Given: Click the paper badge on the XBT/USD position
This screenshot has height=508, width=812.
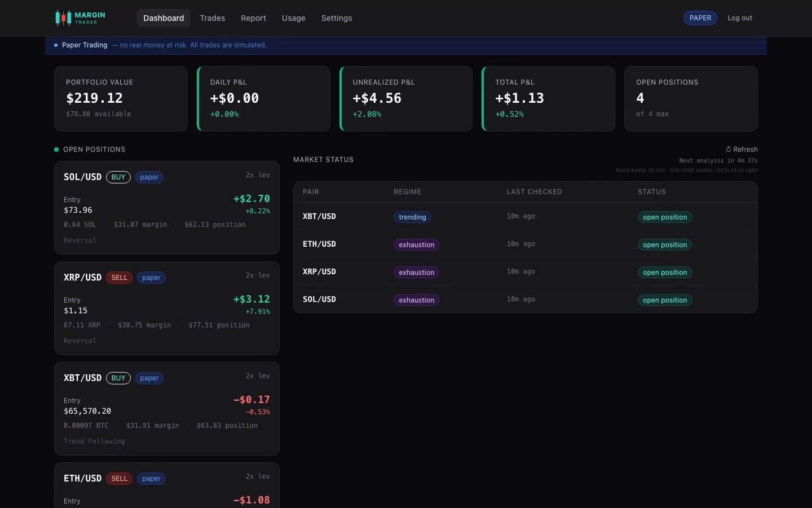Looking at the screenshot, I should click(149, 378).
